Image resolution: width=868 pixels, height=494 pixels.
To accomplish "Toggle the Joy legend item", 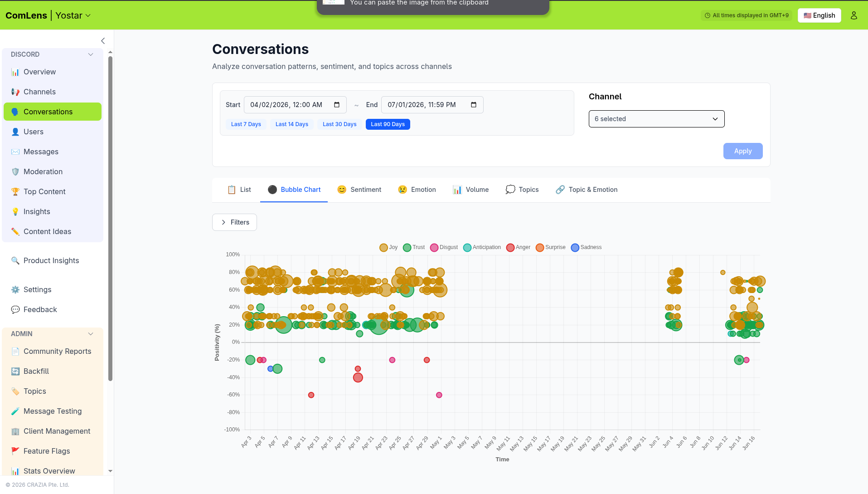I will (388, 247).
